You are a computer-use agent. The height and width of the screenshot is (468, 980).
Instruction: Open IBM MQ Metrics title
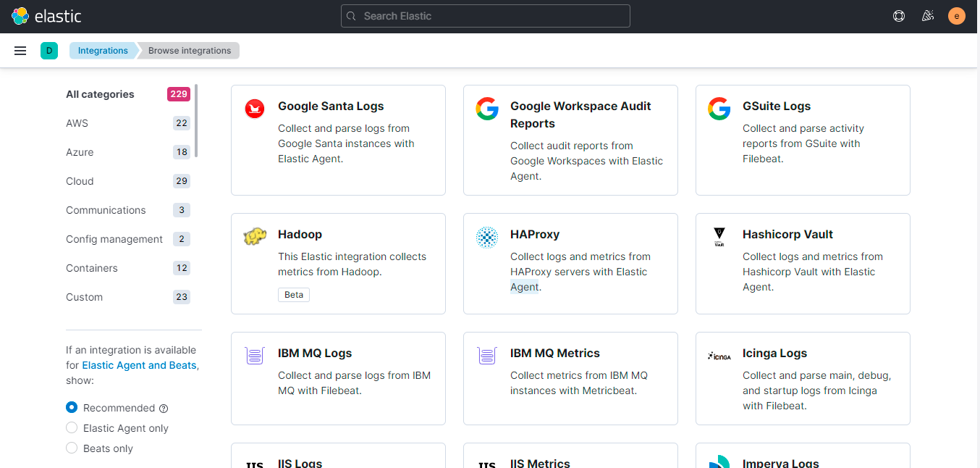(555, 353)
